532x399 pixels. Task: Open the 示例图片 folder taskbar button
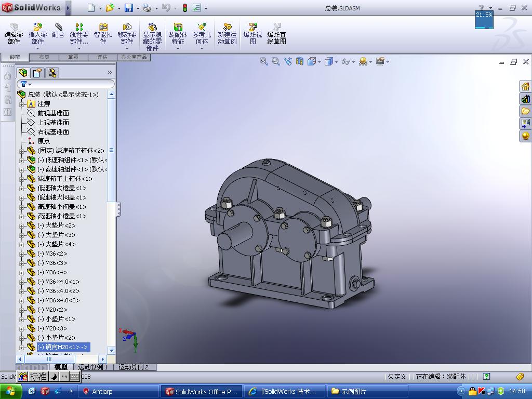[367, 392]
